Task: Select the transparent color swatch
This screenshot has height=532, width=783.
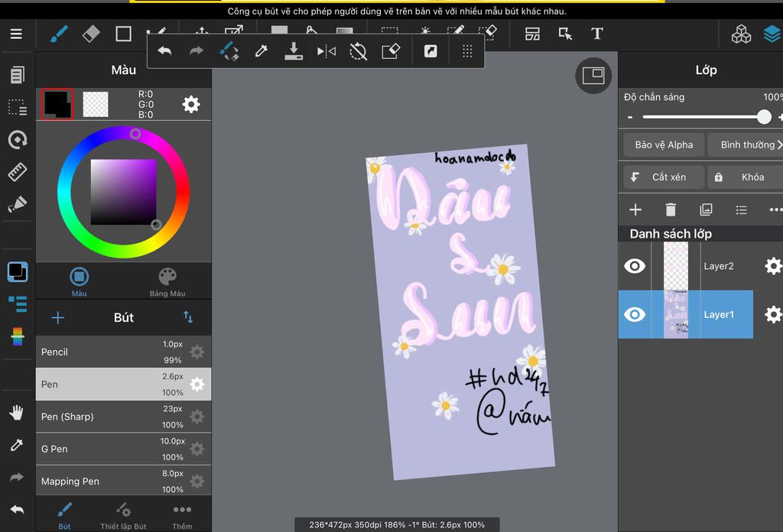Action: point(96,104)
